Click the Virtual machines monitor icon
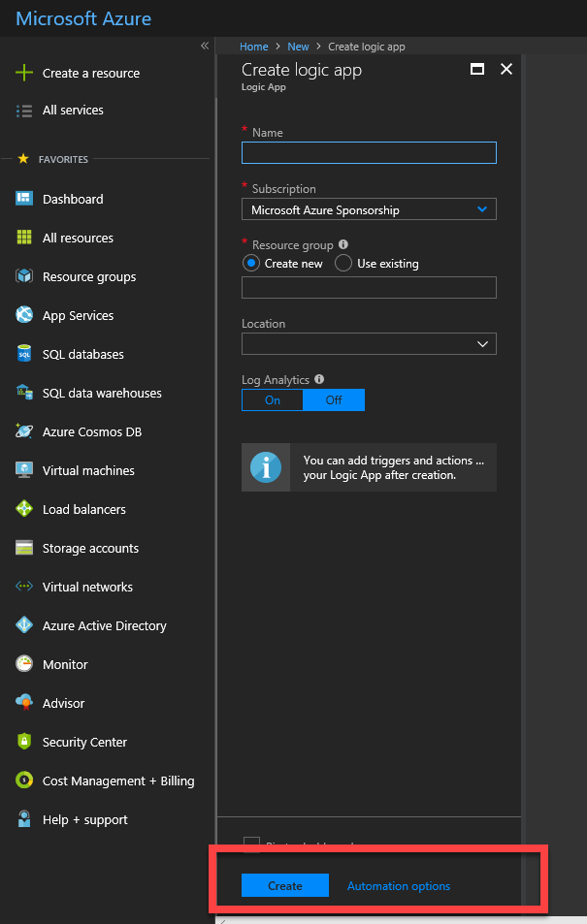The image size is (587, 924). coord(24,470)
